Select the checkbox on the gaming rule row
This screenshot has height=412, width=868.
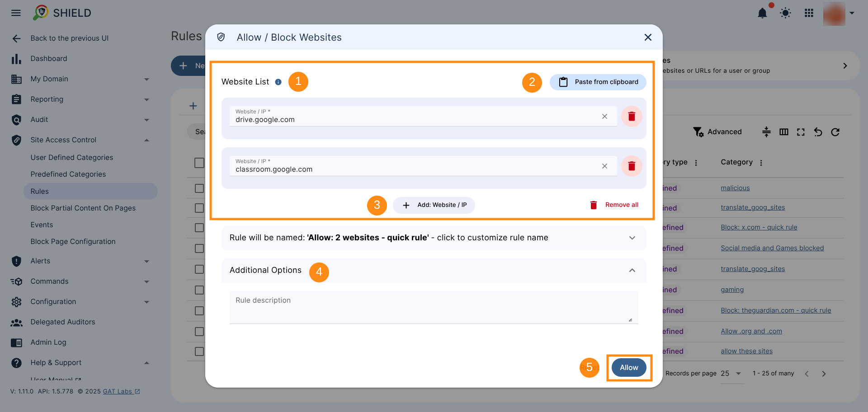[199, 290]
